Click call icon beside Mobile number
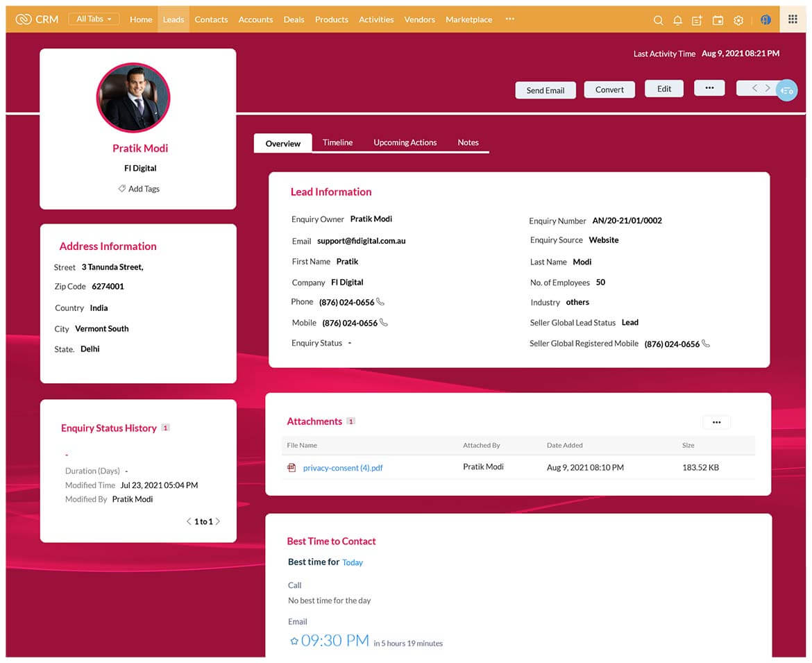 pyautogui.click(x=384, y=323)
